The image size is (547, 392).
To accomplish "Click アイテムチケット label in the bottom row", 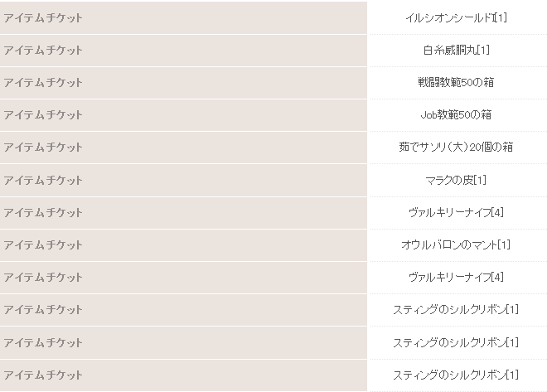I will (43, 375).
